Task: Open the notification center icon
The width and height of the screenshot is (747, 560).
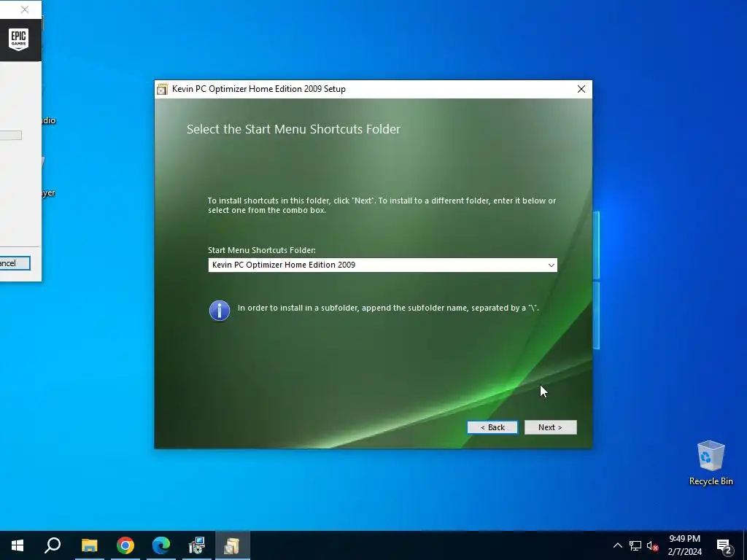Action: [x=724, y=545]
